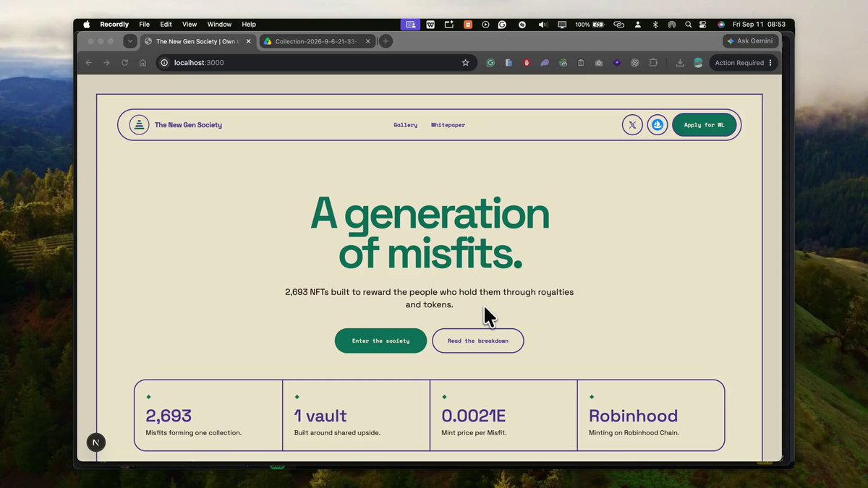The height and width of the screenshot is (488, 868).
Task: View site information for localhost
Action: click(x=164, y=63)
